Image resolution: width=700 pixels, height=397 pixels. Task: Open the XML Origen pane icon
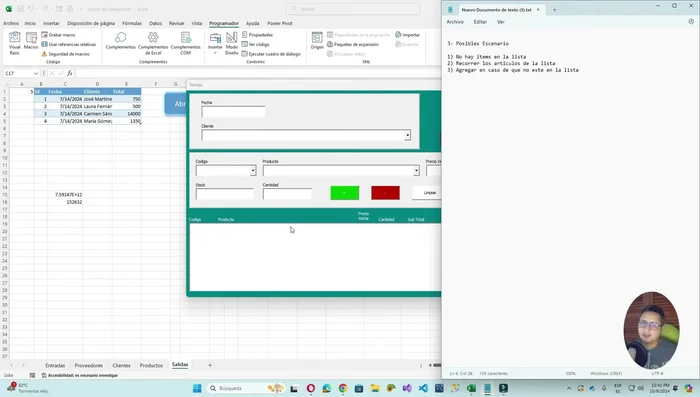pyautogui.click(x=317, y=41)
